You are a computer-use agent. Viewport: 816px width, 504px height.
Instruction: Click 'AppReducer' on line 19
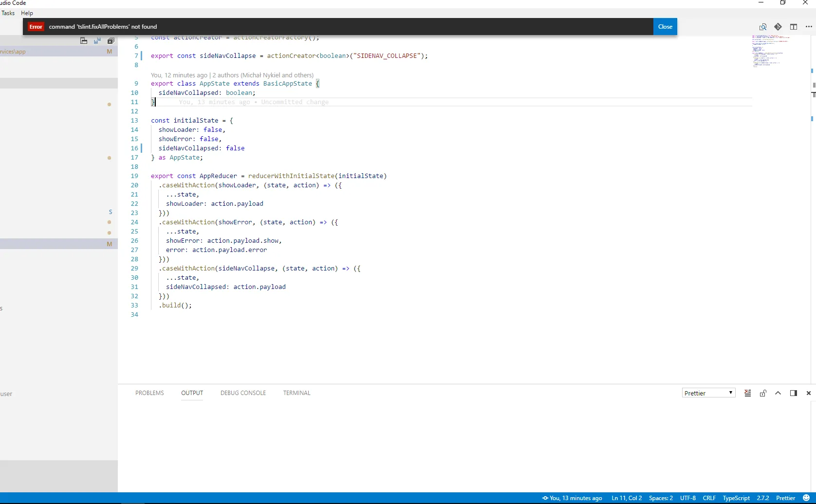tap(218, 176)
